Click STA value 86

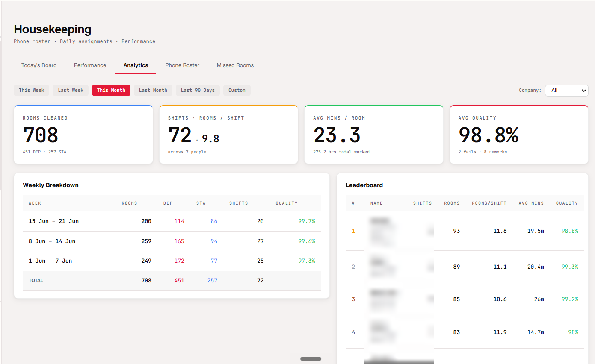214,221
